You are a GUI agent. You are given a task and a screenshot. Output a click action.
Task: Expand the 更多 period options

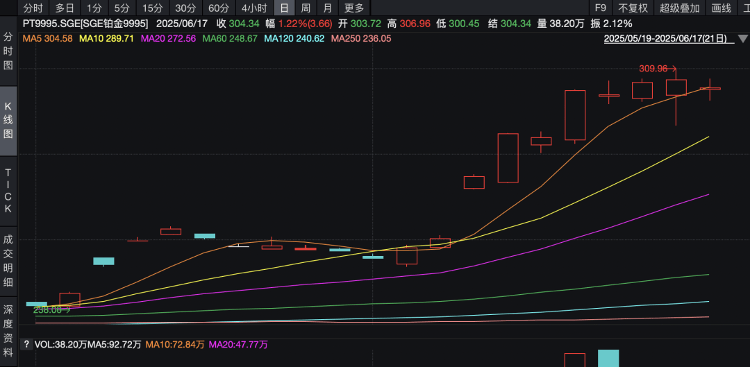click(354, 8)
